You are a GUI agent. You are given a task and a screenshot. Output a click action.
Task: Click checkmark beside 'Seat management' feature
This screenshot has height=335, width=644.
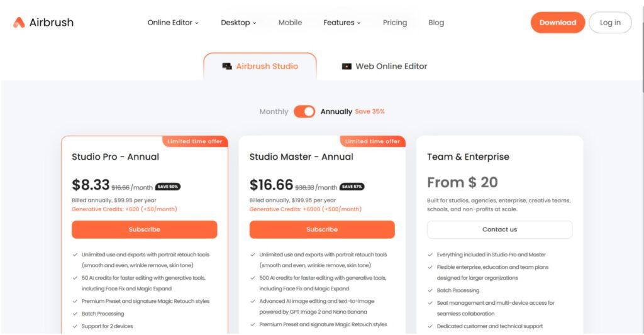tap(430, 303)
